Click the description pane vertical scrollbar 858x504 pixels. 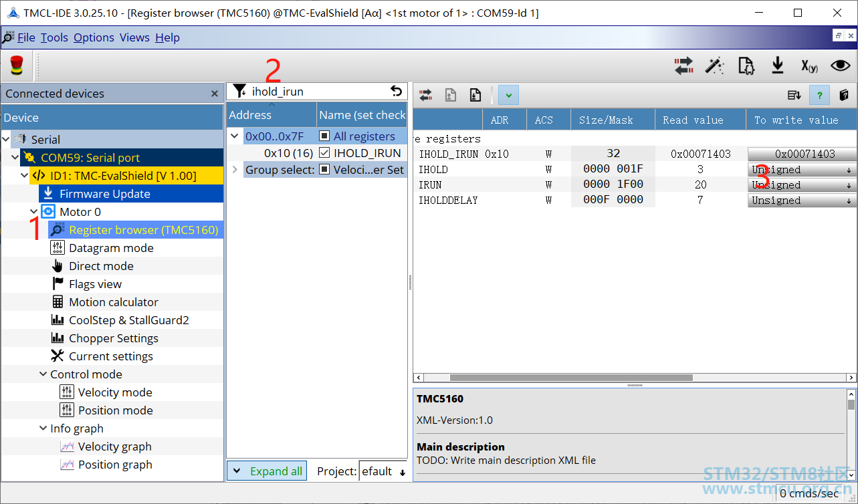(851, 405)
